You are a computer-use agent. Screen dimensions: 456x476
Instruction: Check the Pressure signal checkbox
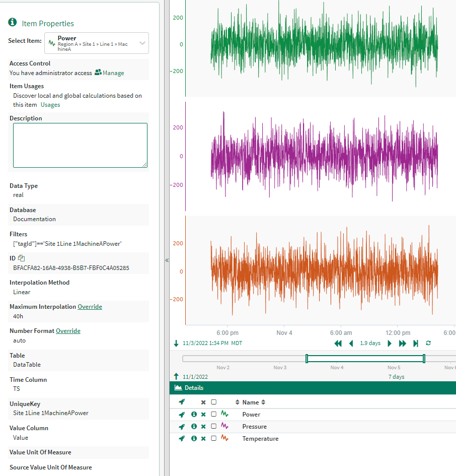[214, 427]
